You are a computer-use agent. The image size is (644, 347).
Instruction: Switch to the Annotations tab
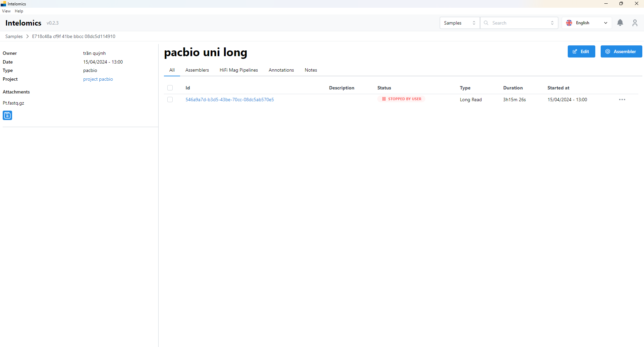281,70
